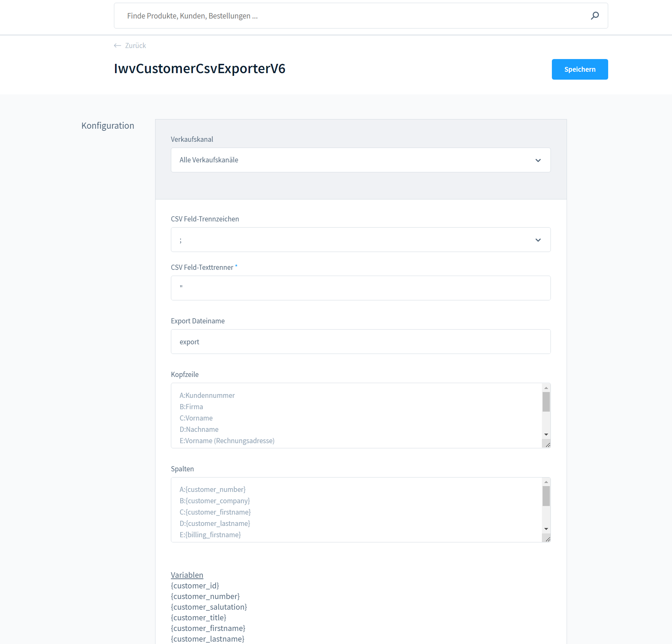Grab the Kopfzeile resize handle

[548, 445]
